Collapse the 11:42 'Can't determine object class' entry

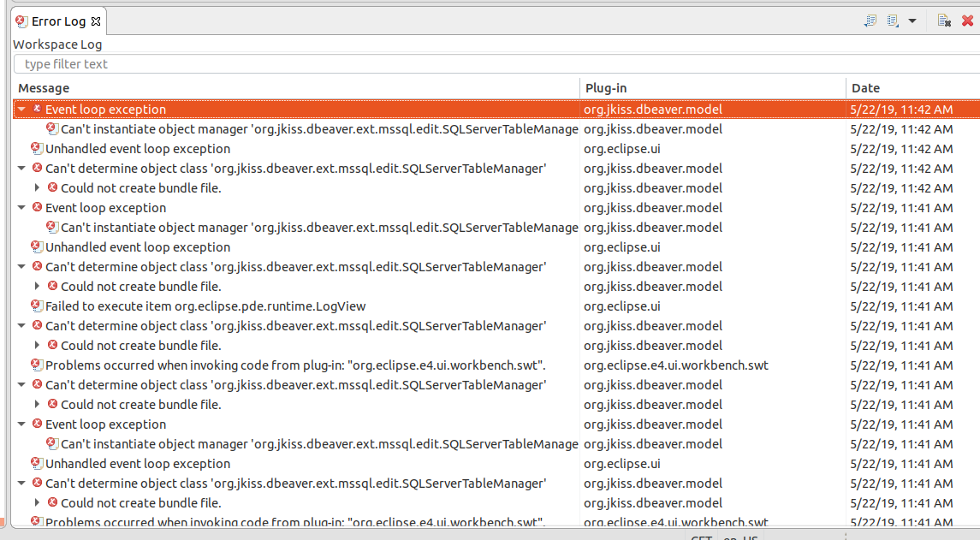point(21,168)
